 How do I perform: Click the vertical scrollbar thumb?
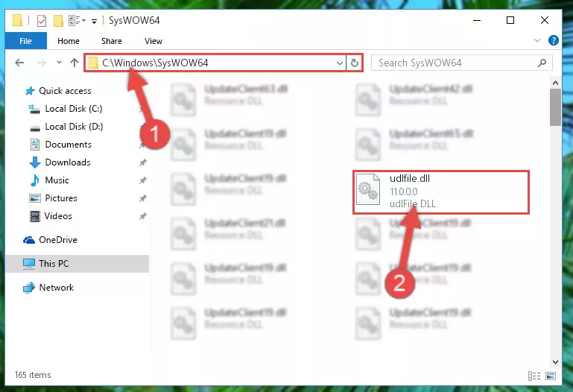[555, 107]
